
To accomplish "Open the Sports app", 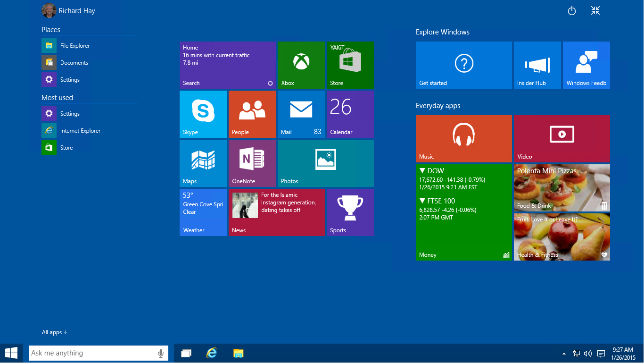I will [350, 212].
